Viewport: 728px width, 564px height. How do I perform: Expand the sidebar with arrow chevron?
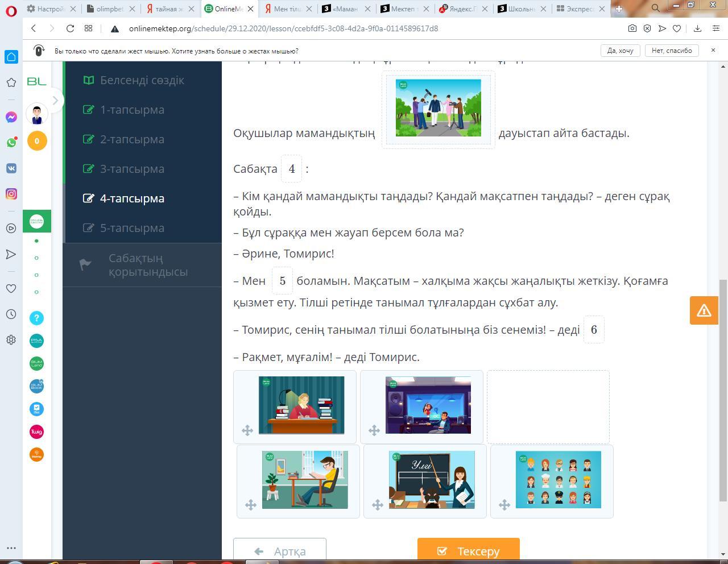[x=55, y=101]
